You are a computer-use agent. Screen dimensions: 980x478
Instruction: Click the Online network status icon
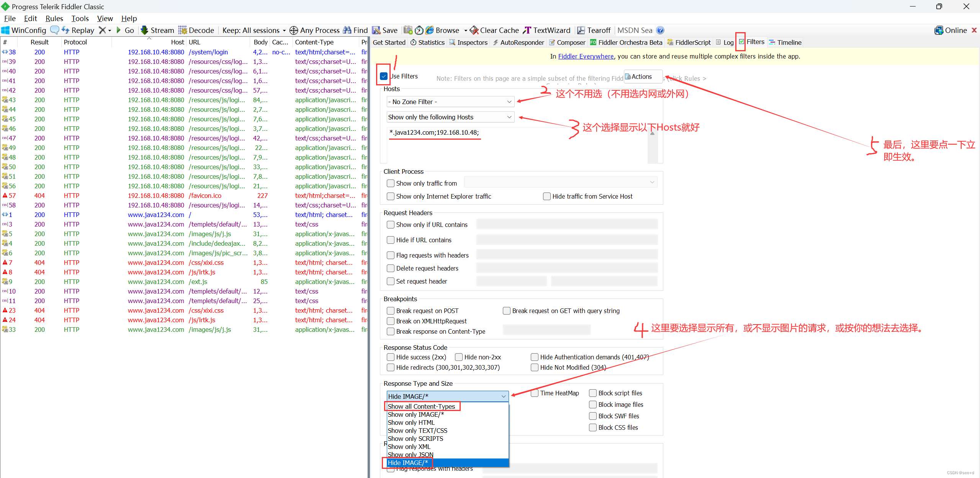[x=939, y=30]
